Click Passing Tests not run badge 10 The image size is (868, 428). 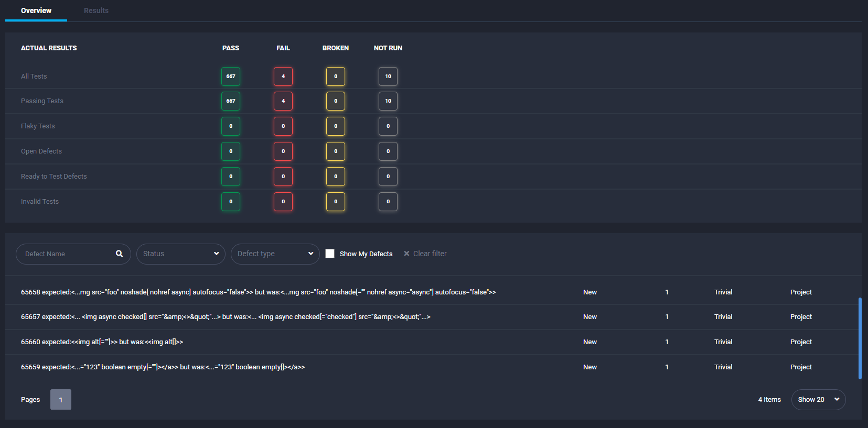tap(388, 101)
